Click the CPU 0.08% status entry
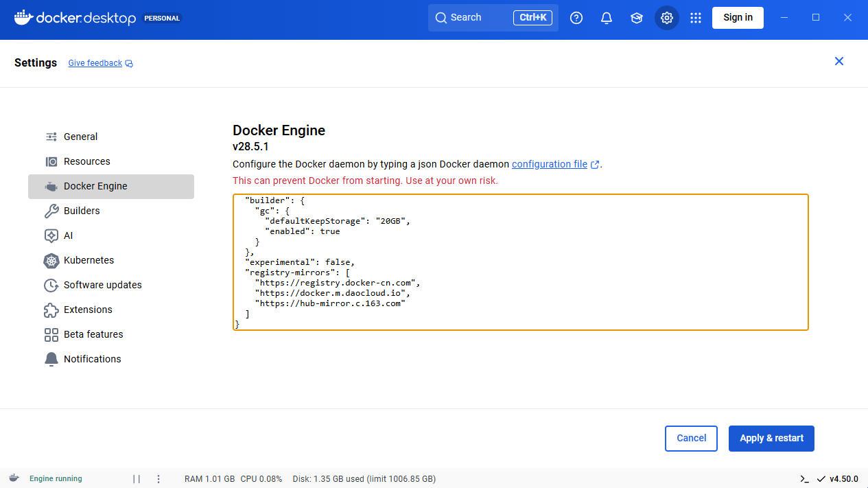Image resolution: width=868 pixels, height=488 pixels. point(261,479)
